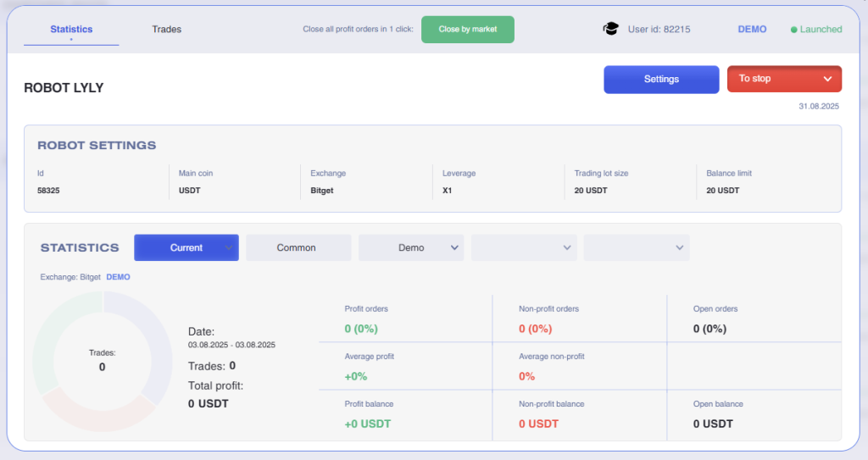Switch to the Trades tab
This screenshot has width=868, height=460.
coord(166,30)
